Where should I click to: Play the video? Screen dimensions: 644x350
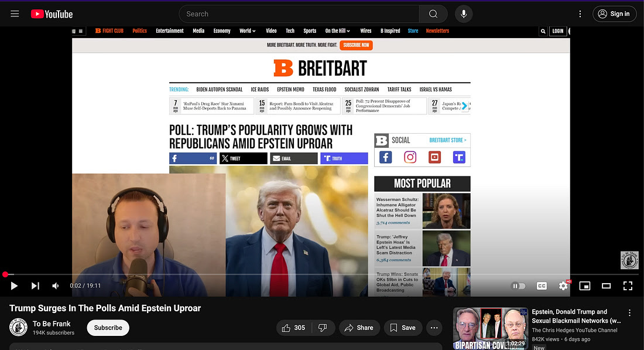14,286
